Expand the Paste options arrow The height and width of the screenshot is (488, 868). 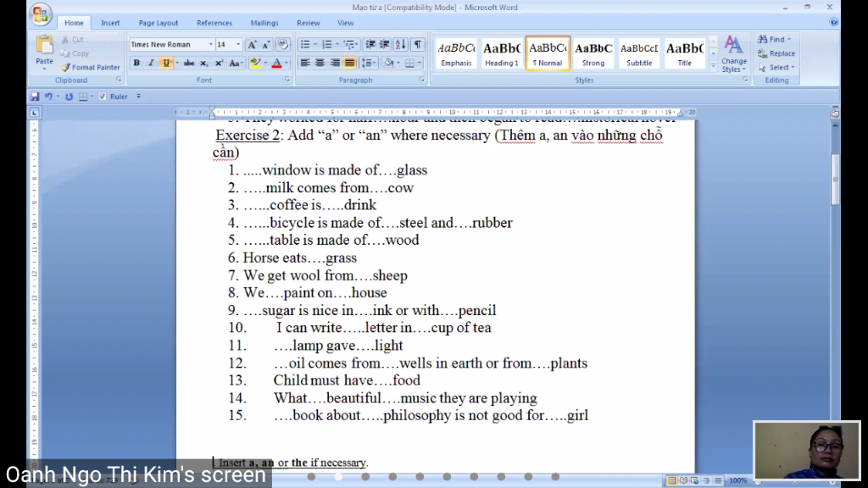tap(44, 68)
